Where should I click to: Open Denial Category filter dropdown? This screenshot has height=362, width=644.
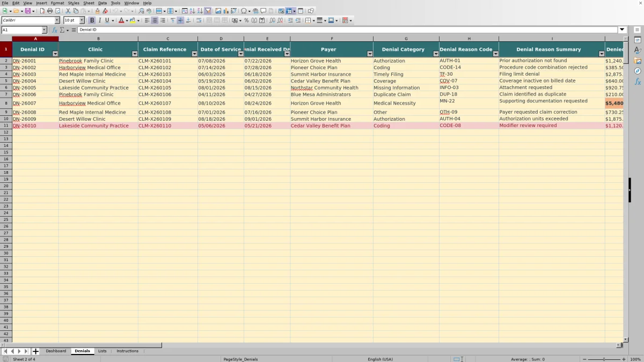436,54
